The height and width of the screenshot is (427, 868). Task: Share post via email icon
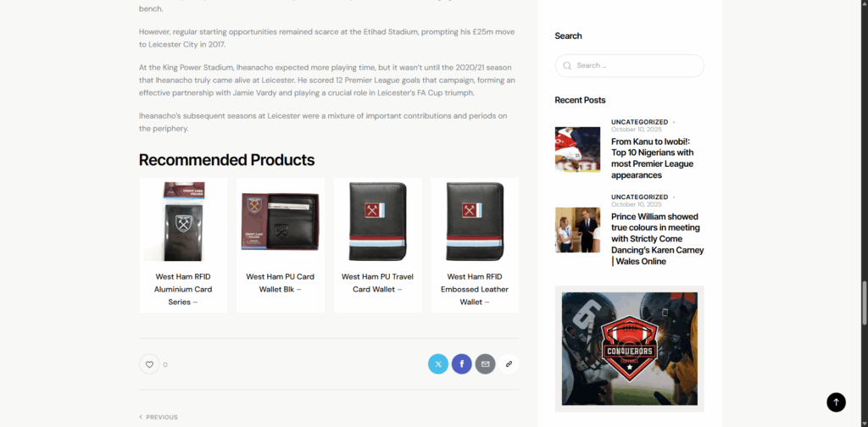click(485, 364)
